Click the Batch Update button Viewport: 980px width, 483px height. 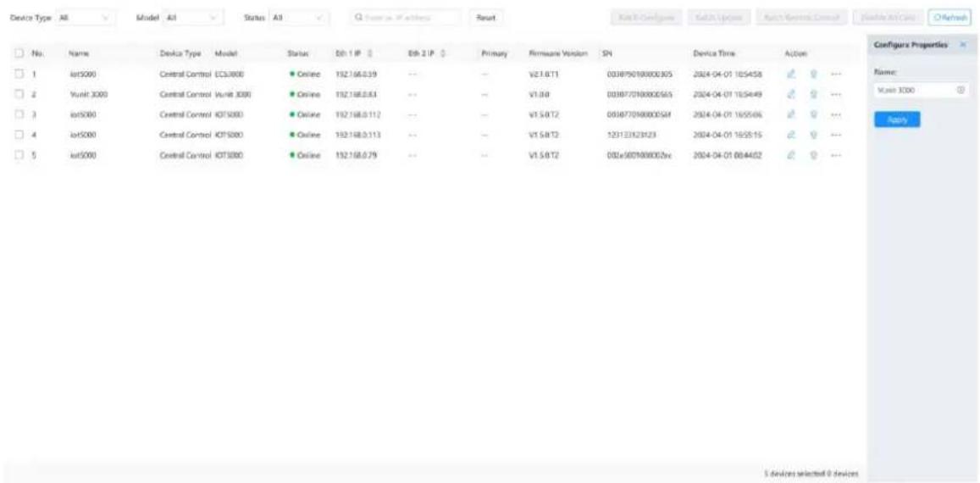720,18
